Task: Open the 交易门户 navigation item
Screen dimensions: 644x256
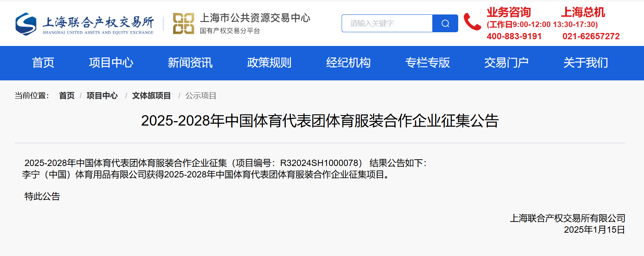Action: click(506, 63)
